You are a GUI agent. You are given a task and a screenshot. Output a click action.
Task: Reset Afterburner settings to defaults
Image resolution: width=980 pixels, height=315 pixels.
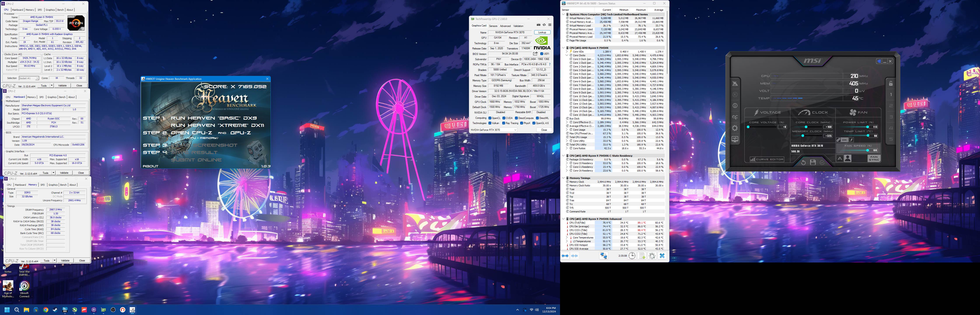[x=803, y=163]
